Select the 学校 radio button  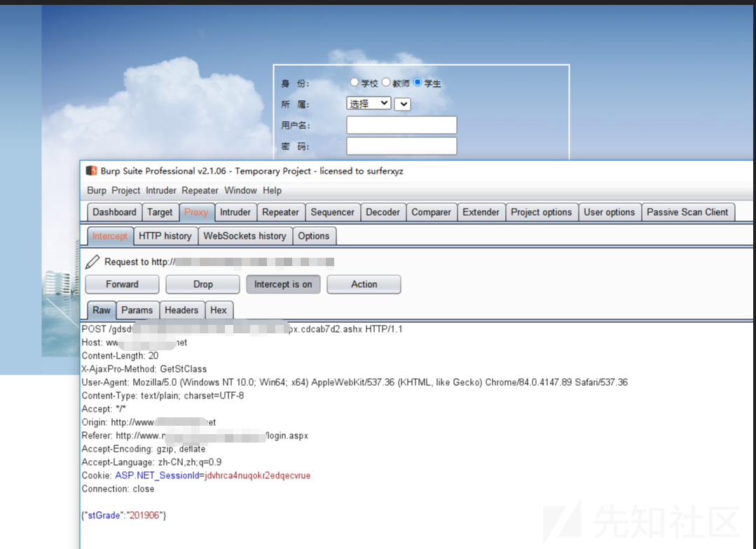tap(355, 82)
